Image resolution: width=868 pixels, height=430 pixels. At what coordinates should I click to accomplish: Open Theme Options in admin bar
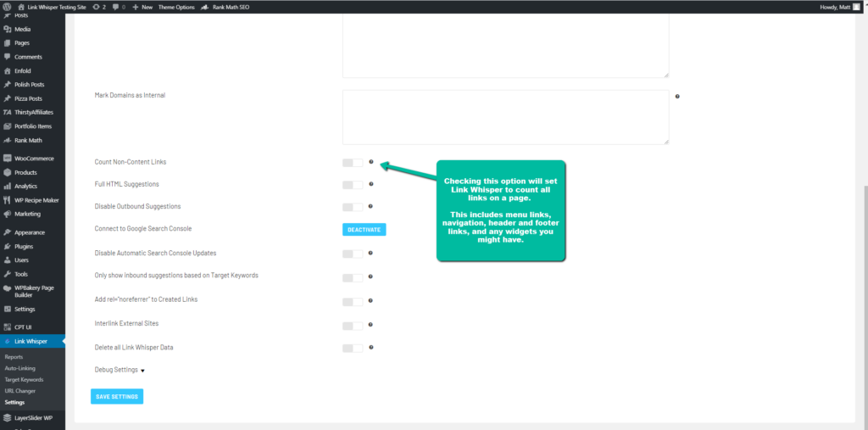pyautogui.click(x=176, y=7)
